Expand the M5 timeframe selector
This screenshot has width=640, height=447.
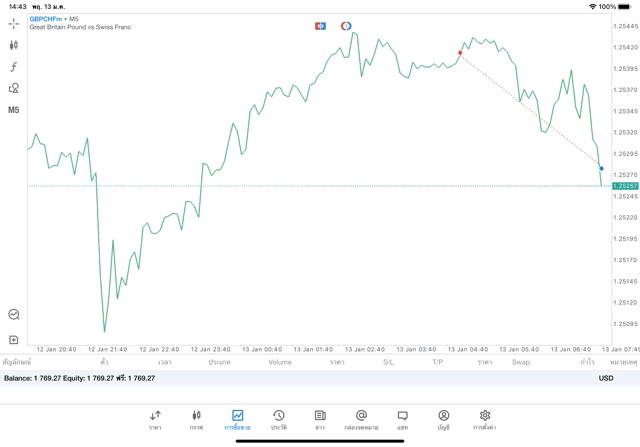(14, 110)
